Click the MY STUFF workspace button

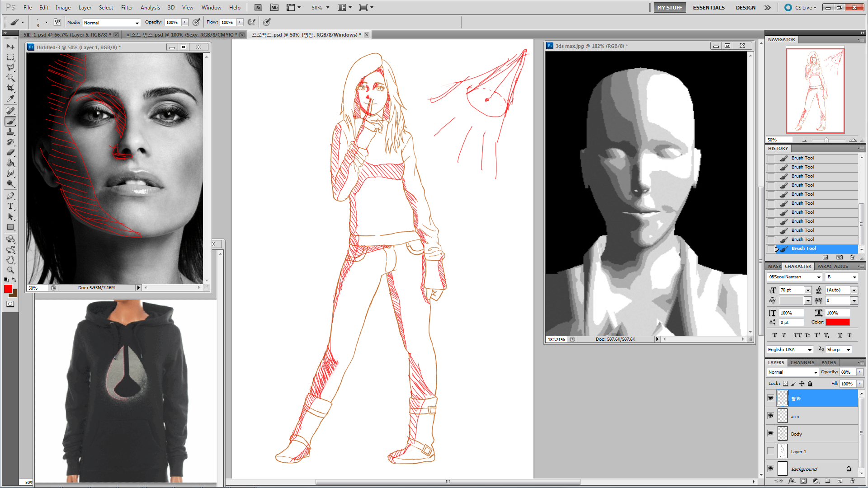[670, 8]
